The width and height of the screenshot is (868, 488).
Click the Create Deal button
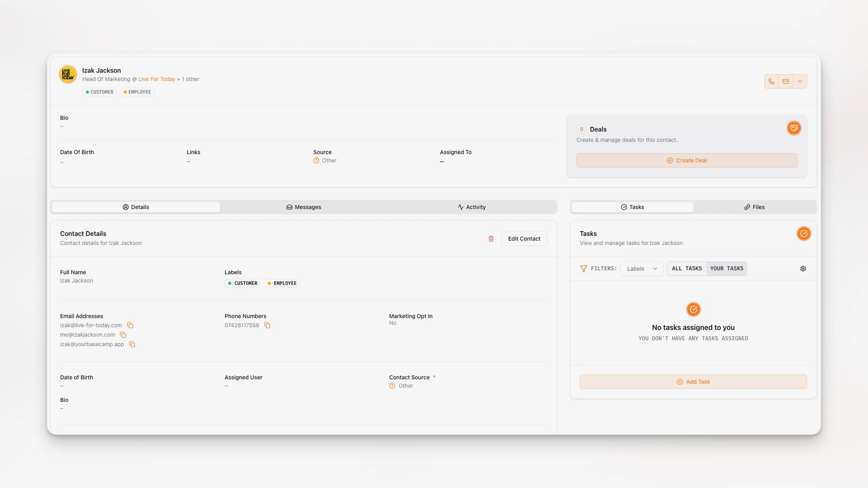686,161
